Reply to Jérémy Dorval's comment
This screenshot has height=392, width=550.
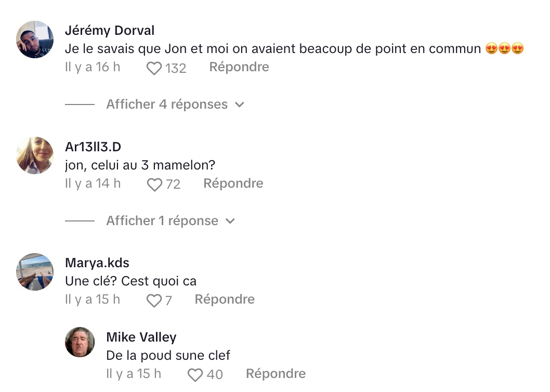pos(239,67)
